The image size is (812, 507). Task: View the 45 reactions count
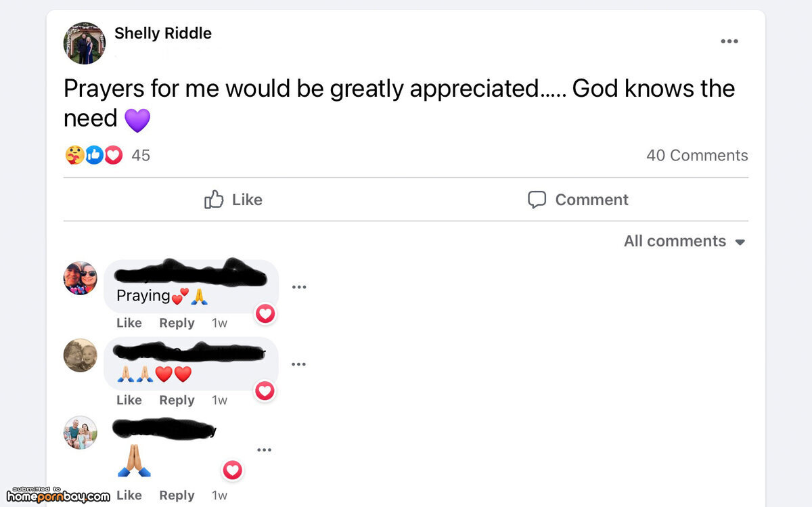pyautogui.click(x=140, y=156)
